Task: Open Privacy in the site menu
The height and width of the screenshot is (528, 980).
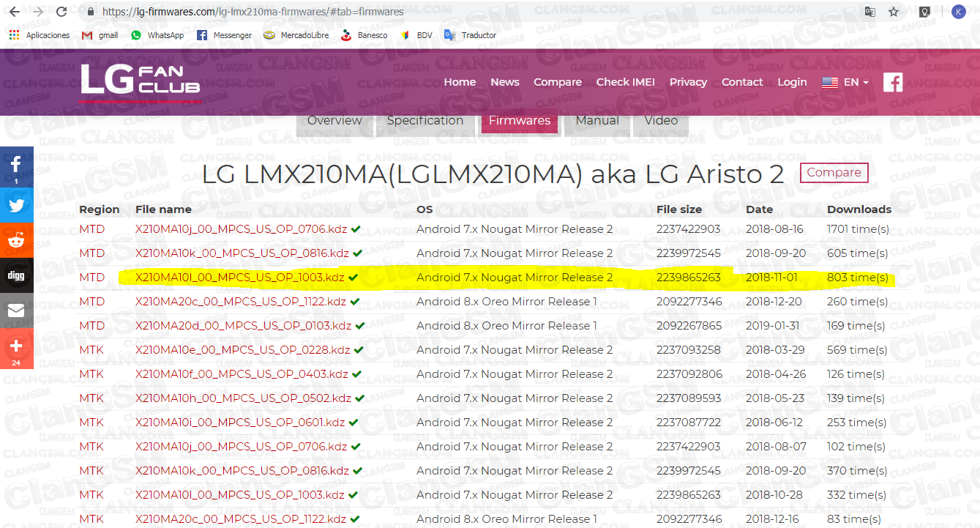Action: pos(688,82)
